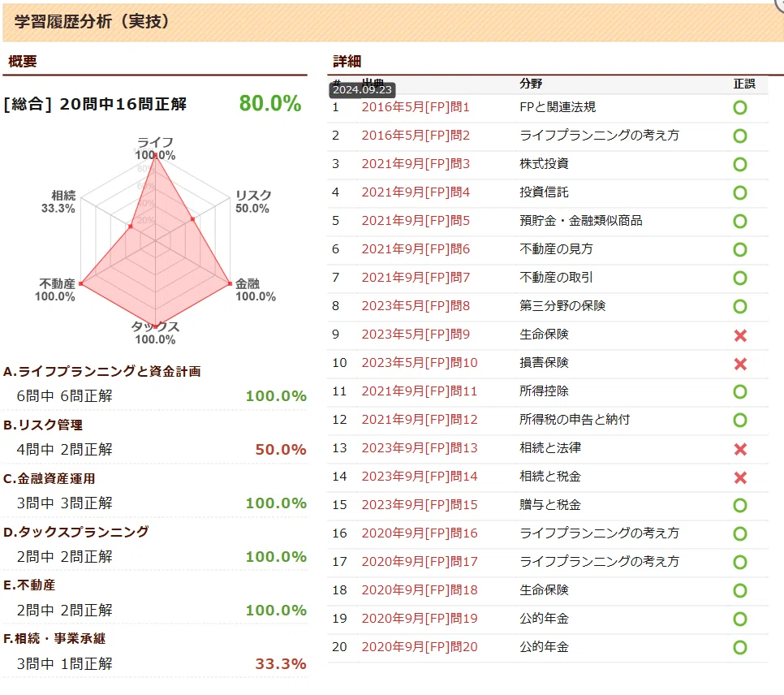
Task: Open the 2020年9月[FP]問16 link
Action: 420,533
